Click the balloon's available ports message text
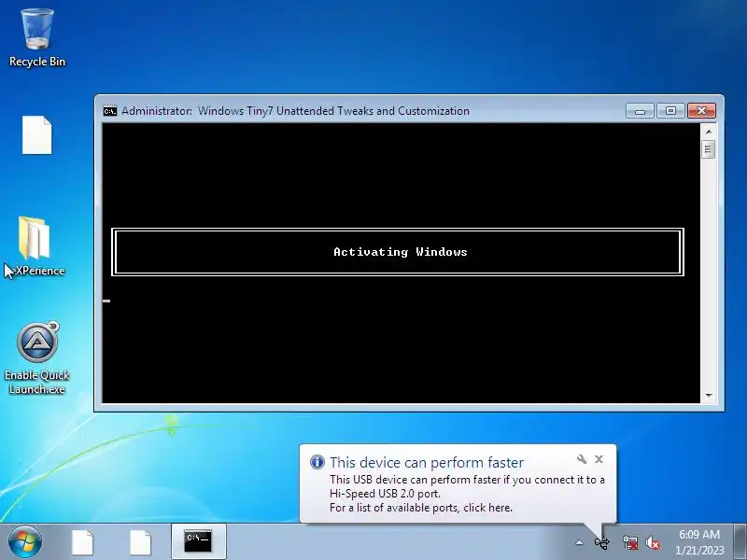This screenshot has height=560, width=747. point(421,508)
